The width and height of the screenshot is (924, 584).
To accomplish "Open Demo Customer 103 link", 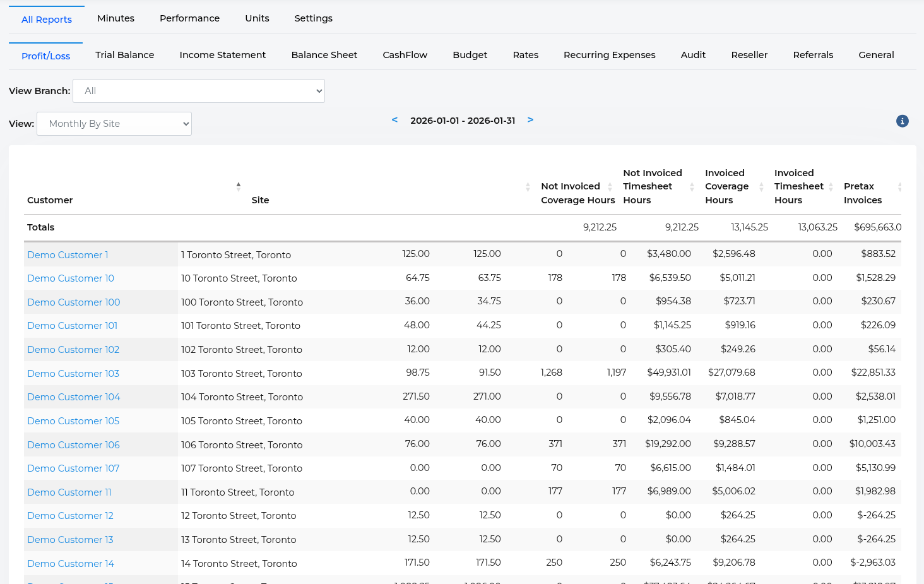I will tap(73, 374).
